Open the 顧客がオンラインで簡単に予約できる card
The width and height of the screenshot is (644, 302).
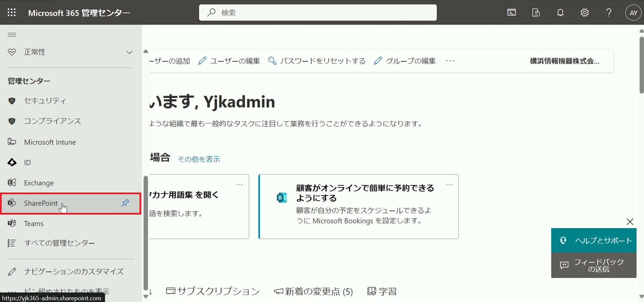(x=359, y=207)
